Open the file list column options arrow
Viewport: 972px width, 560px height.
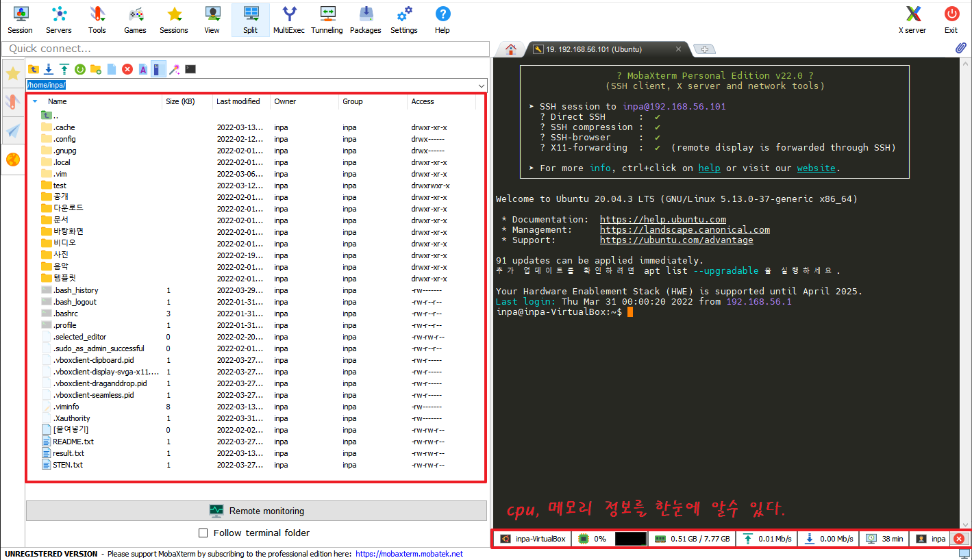coord(35,101)
